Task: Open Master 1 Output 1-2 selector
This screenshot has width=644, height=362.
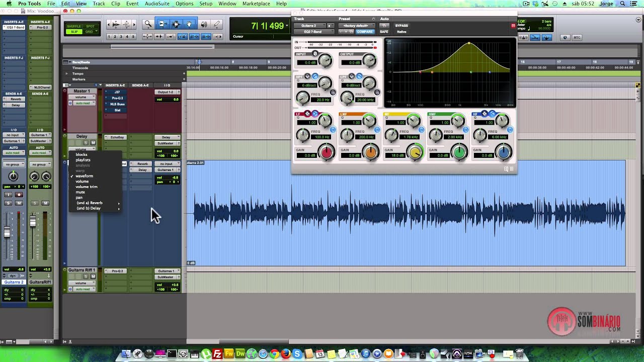Action: [x=167, y=92]
